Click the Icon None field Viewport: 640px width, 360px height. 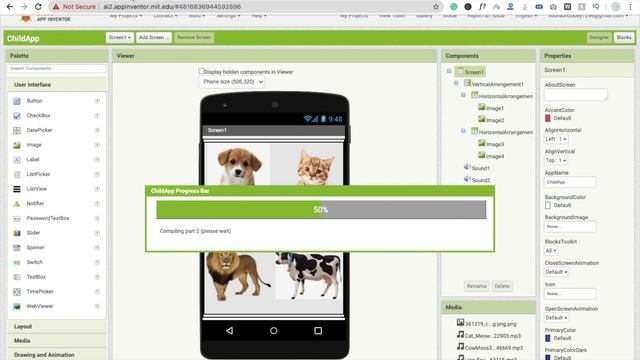pos(570,293)
